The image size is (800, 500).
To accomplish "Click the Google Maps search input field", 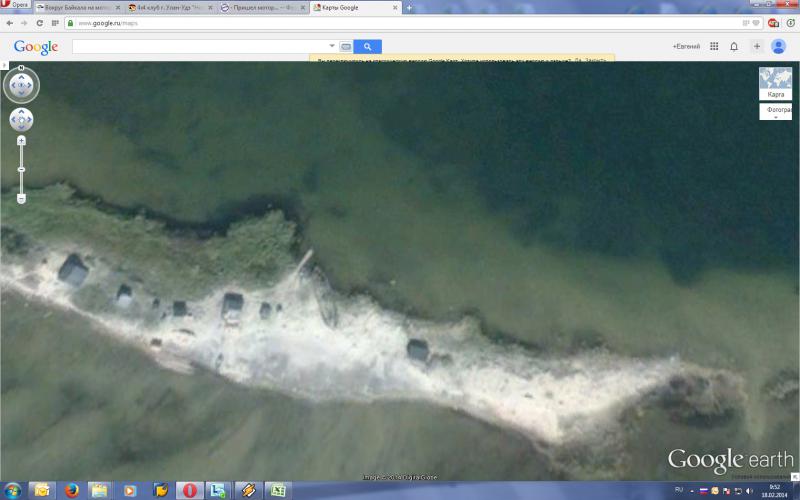I will pyautogui.click(x=200, y=46).
